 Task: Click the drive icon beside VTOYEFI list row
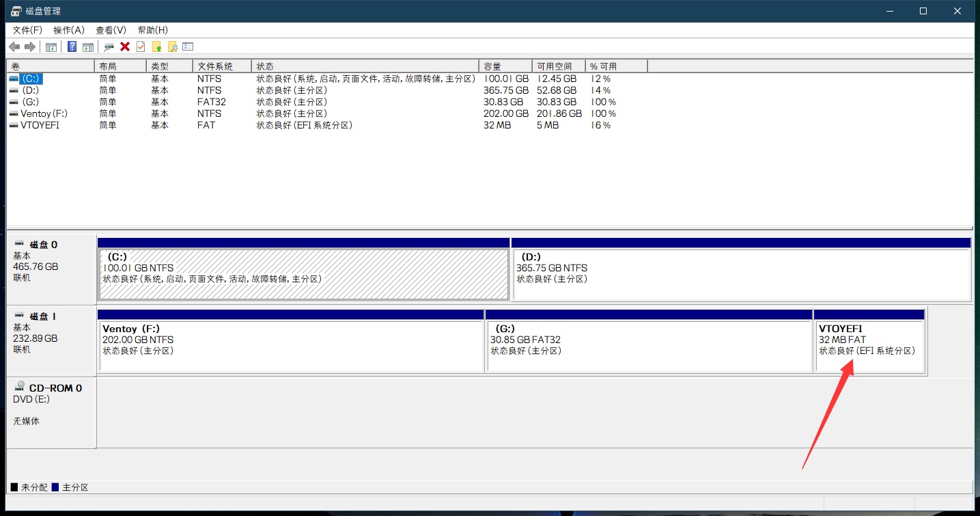coord(14,125)
